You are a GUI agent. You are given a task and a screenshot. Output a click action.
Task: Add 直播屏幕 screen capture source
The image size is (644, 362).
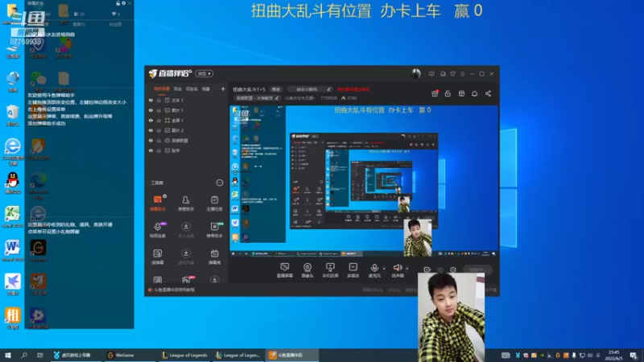285,270
